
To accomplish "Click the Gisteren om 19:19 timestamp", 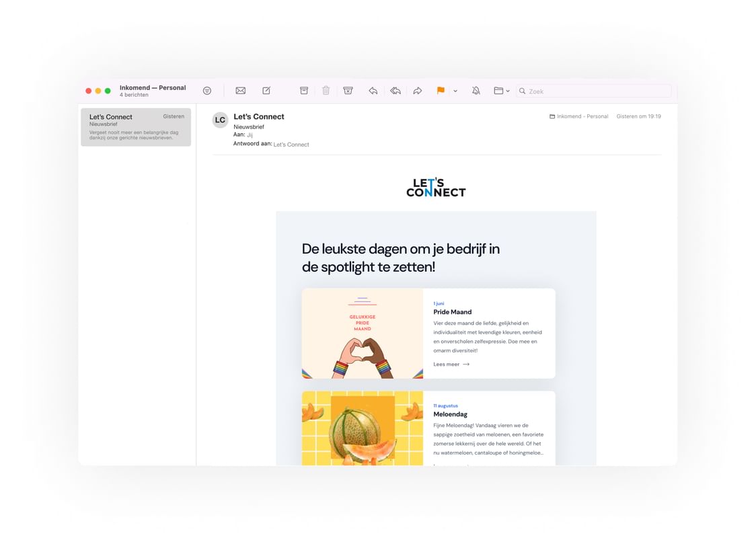I will pyautogui.click(x=639, y=116).
